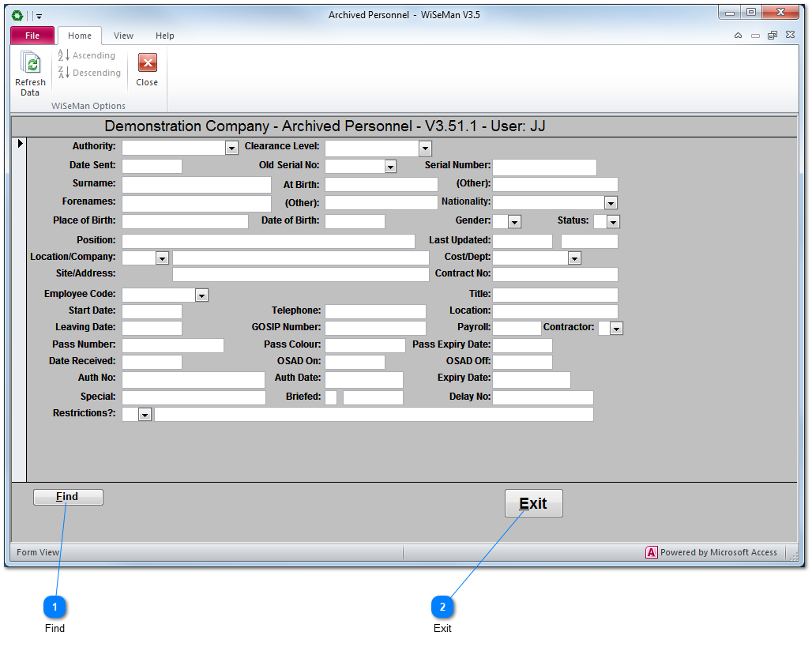Open the Help ribbon tab
Screen dimensions: 812x647
coord(164,36)
